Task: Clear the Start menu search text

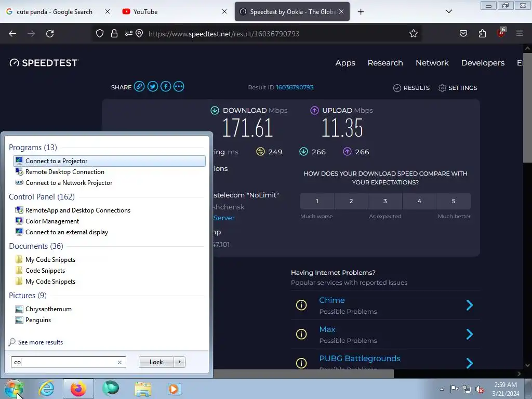Action: 120,362
